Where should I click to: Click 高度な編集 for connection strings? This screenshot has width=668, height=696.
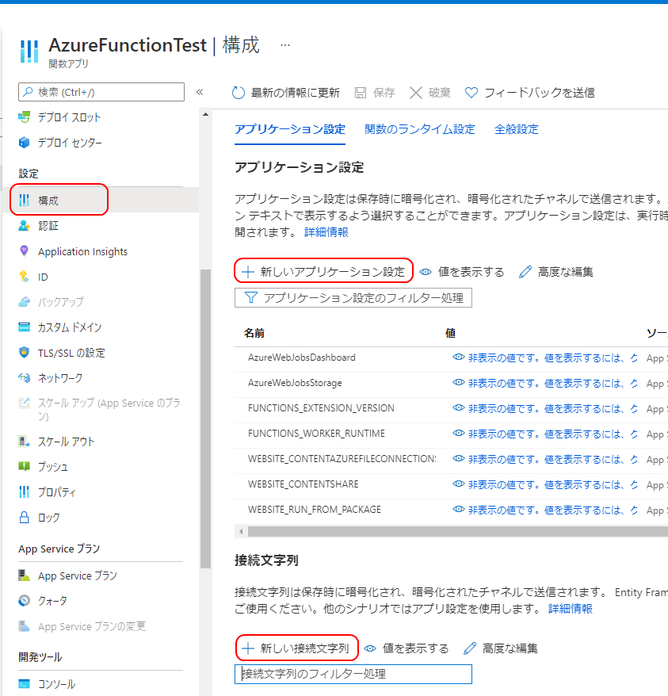tap(501, 649)
